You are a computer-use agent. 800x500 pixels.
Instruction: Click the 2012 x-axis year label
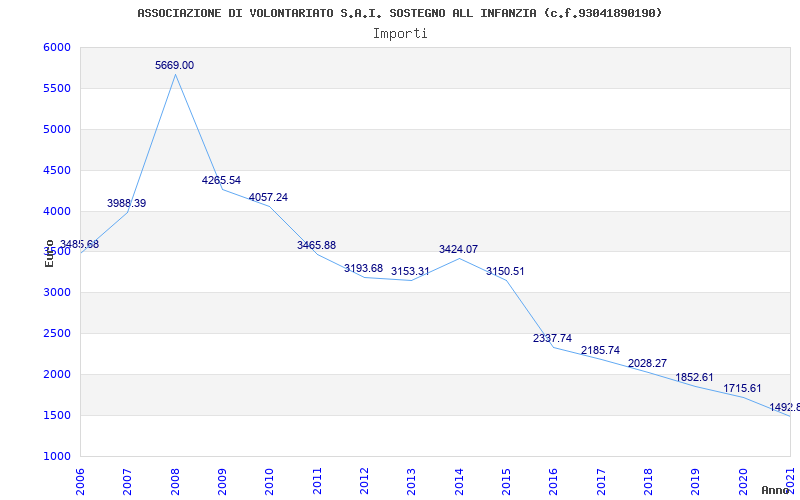364,482
